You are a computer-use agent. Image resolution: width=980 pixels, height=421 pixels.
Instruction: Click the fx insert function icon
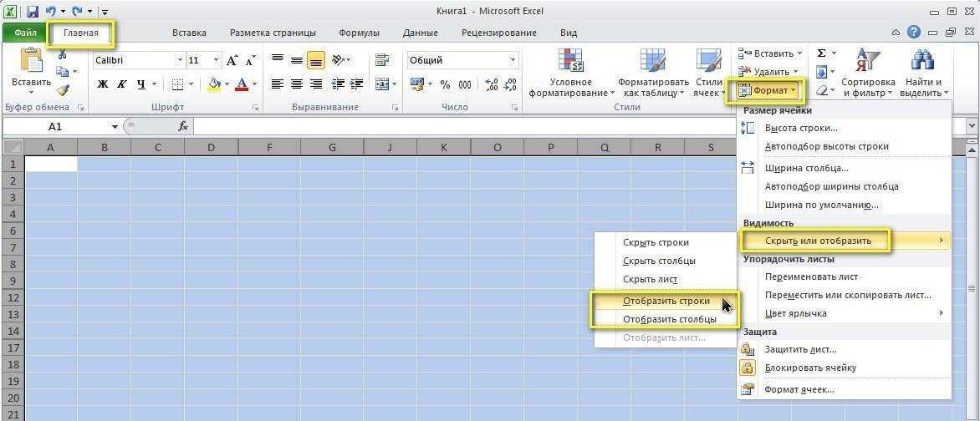pos(183,126)
